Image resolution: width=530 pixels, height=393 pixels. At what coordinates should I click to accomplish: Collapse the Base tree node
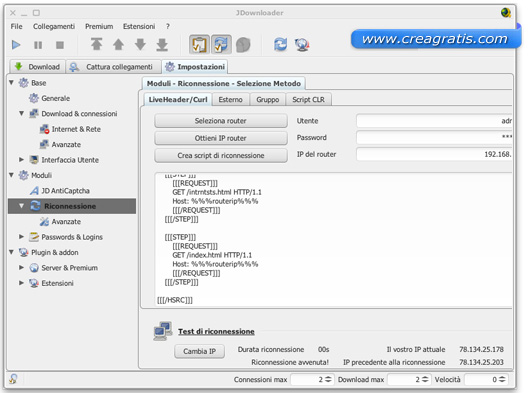(11, 83)
